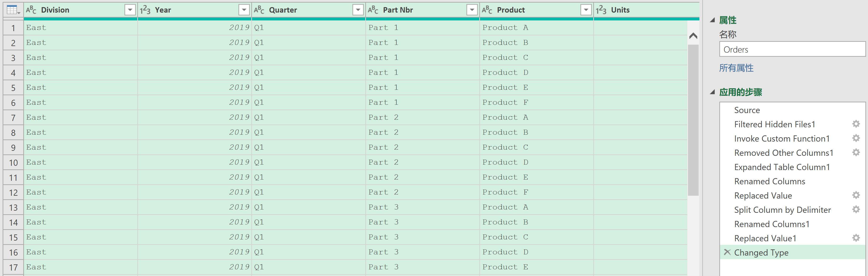Open the Division column filter dropdown
Screen dimensions: 868x276
[130, 10]
